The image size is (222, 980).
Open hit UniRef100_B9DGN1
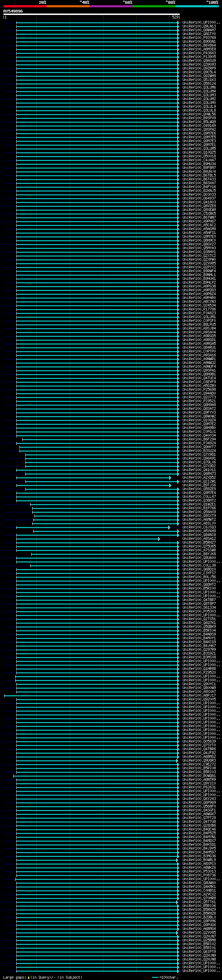[x=199, y=41]
